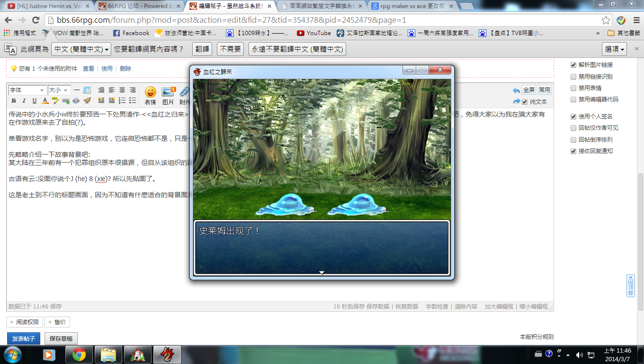Open the font color picker
The height and width of the screenshot is (364, 644).
45,100
